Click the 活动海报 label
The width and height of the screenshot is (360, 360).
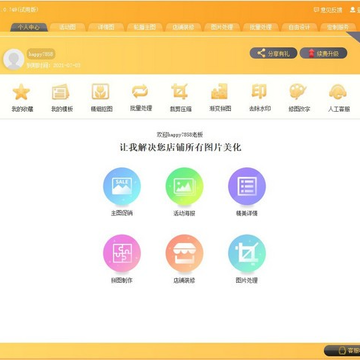coord(184,213)
